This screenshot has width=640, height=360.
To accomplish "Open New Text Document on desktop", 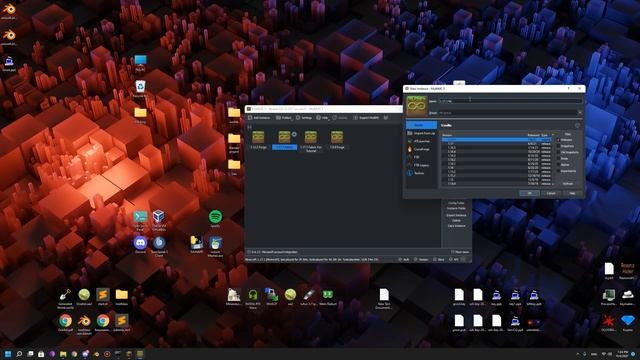I will (x=384, y=299).
